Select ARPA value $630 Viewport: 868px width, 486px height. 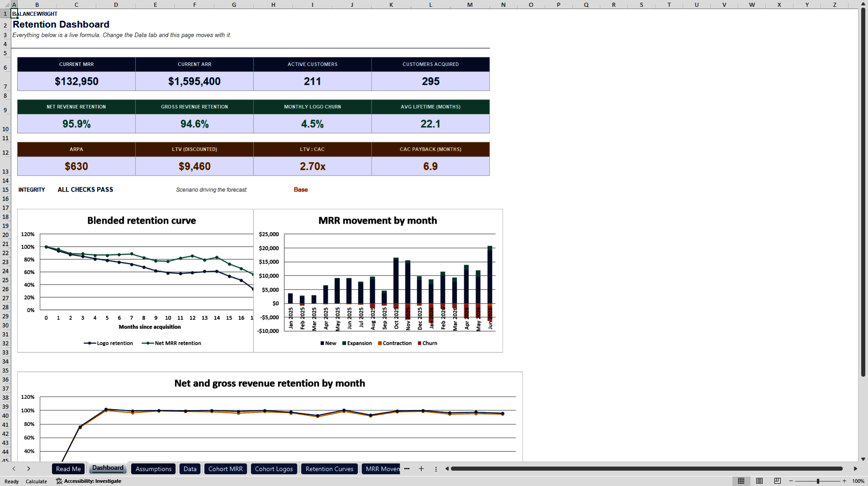click(76, 166)
